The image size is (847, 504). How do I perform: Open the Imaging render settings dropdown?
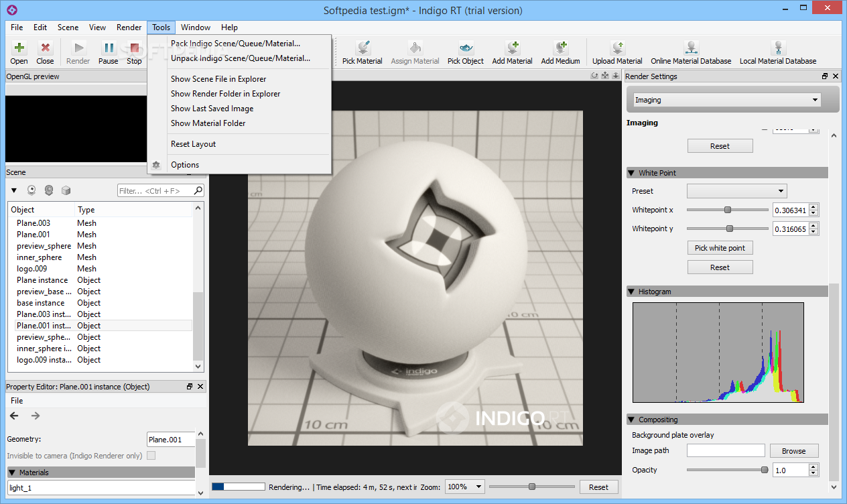(x=727, y=100)
